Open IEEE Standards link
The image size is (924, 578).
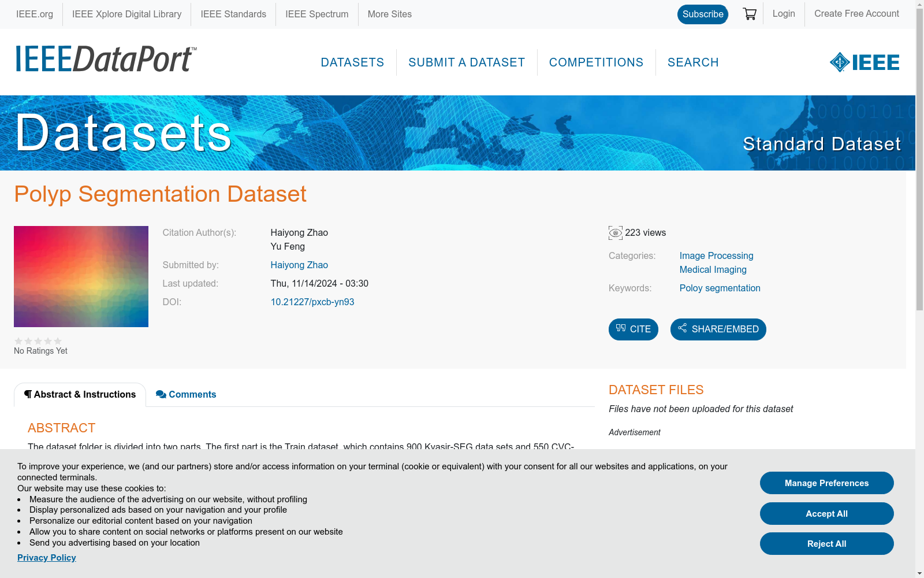233,14
